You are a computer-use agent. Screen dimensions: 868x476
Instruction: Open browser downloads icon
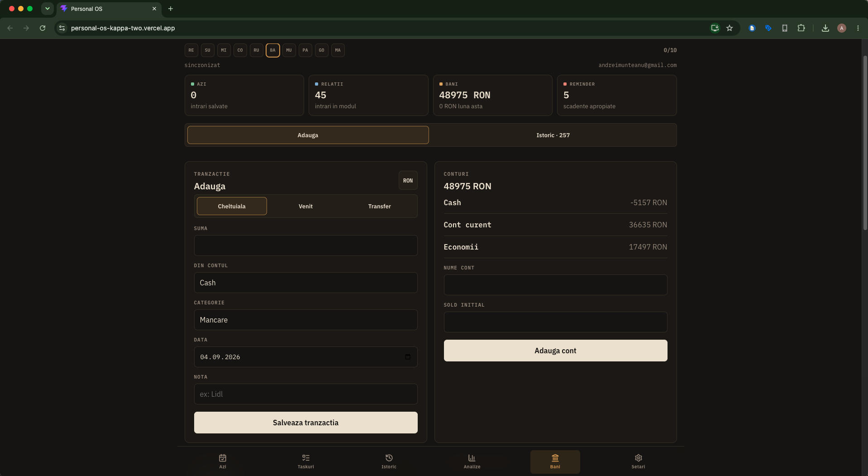825,28
